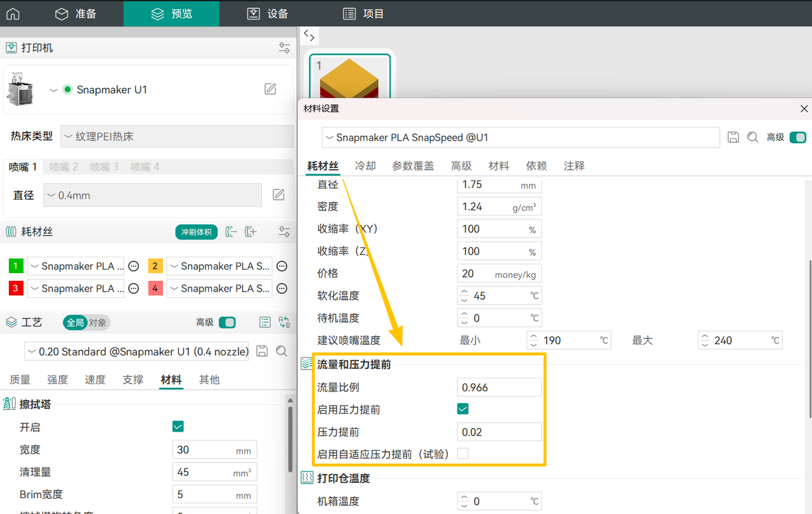Switch to the 冷却 tab in material settings
This screenshot has height=514, width=812.
(x=365, y=165)
